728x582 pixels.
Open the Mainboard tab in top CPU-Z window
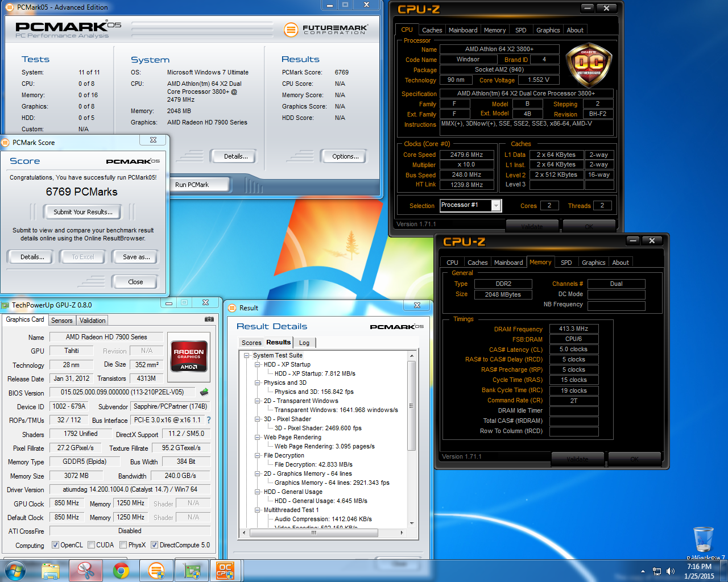[x=463, y=30]
